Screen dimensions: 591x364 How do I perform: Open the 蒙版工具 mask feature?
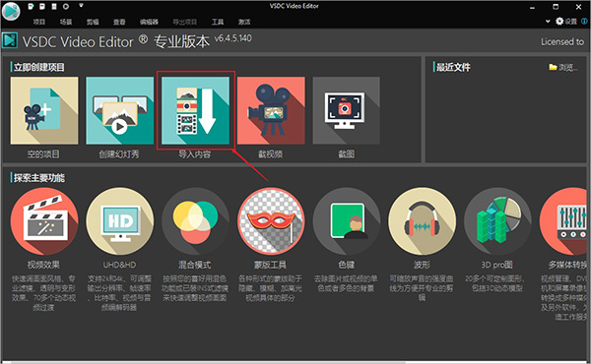point(271,221)
